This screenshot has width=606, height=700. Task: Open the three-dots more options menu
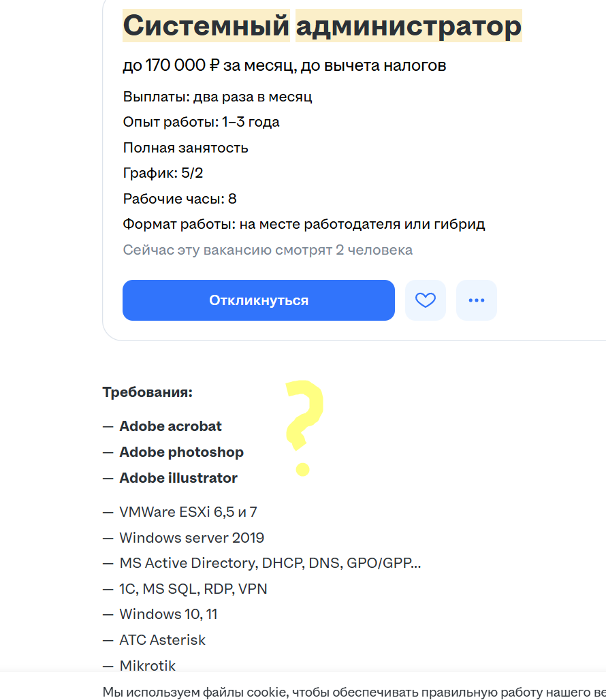(476, 300)
